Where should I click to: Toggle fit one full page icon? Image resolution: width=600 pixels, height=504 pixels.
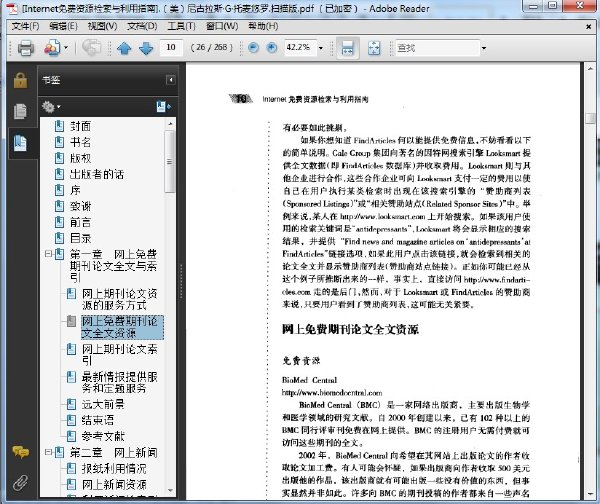click(374, 48)
